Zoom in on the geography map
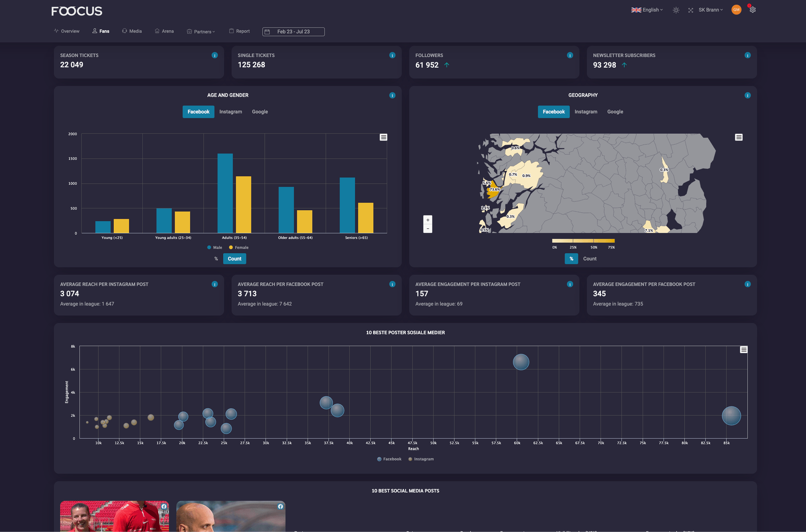This screenshot has height=532, width=806. (428, 220)
